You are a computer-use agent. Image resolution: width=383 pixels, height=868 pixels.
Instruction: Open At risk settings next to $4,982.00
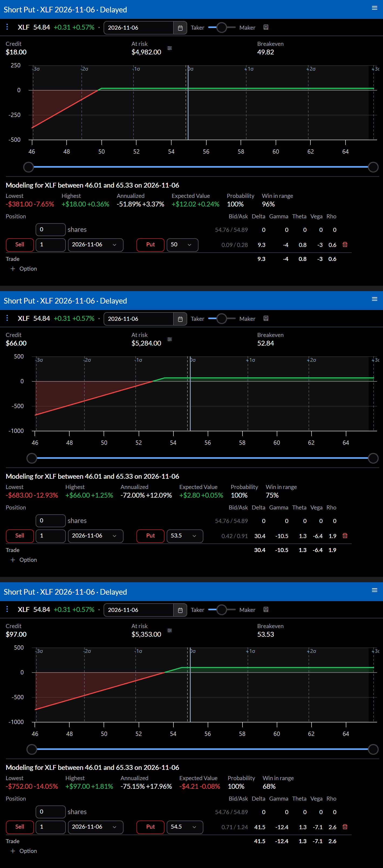tap(170, 48)
